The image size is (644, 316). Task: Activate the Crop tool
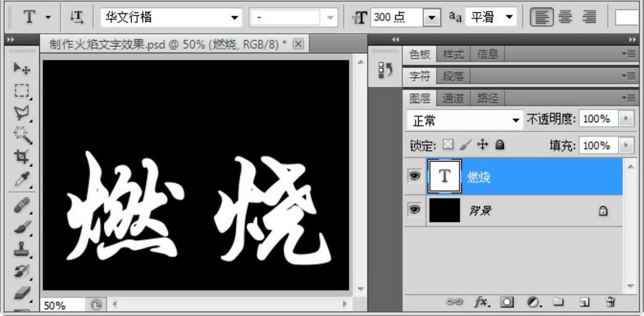[x=22, y=157]
